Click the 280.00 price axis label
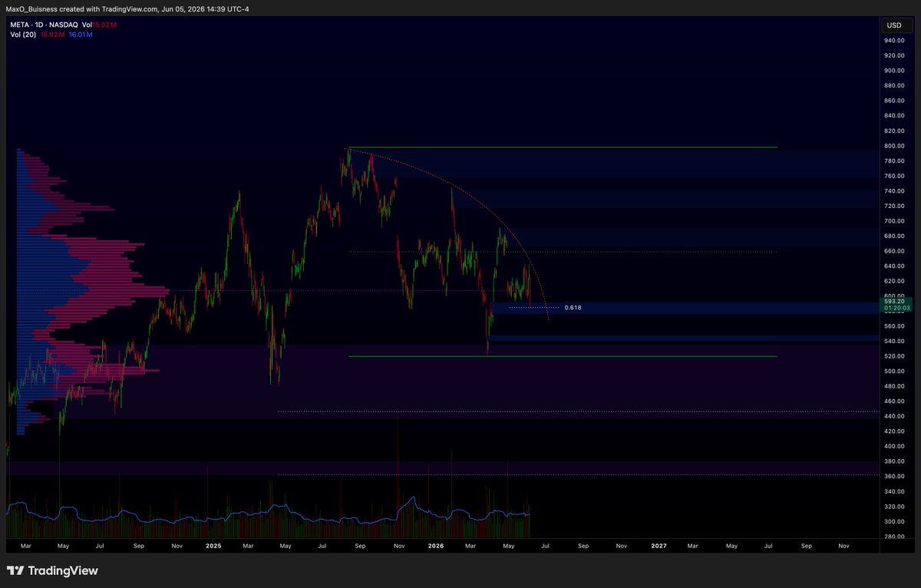Image resolution: width=921 pixels, height=588 pixels. (894, 536)
